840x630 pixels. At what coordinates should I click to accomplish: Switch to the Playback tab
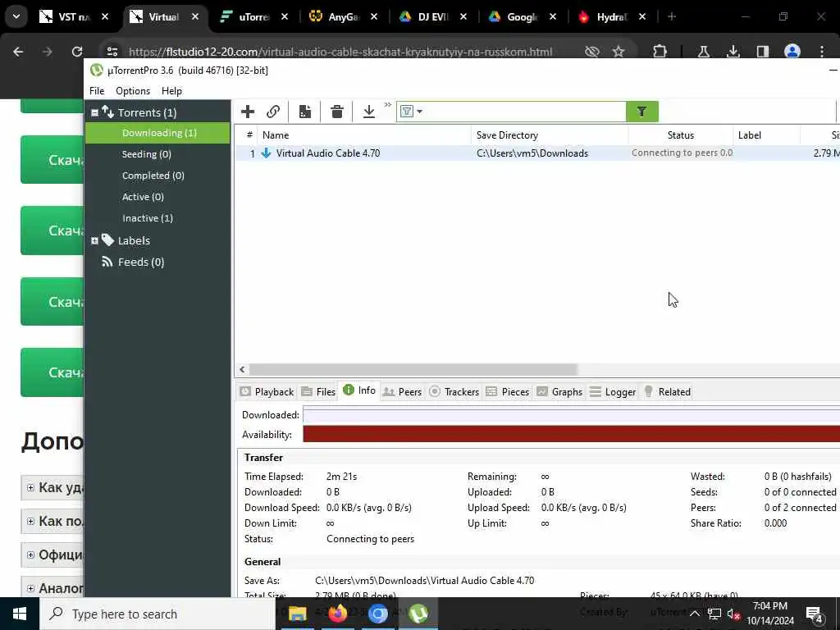click(x=267, y=392)
